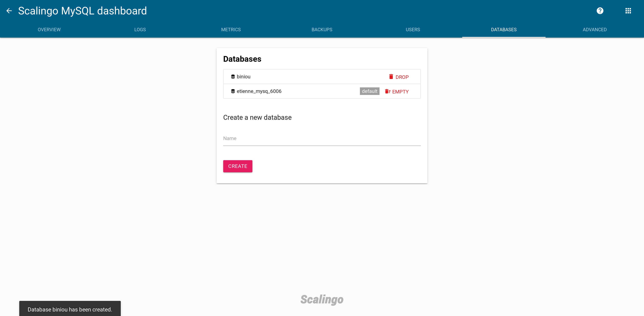Click the CREATE button for new database
Viewport: 644px width, 316px height.
(237, 166)
